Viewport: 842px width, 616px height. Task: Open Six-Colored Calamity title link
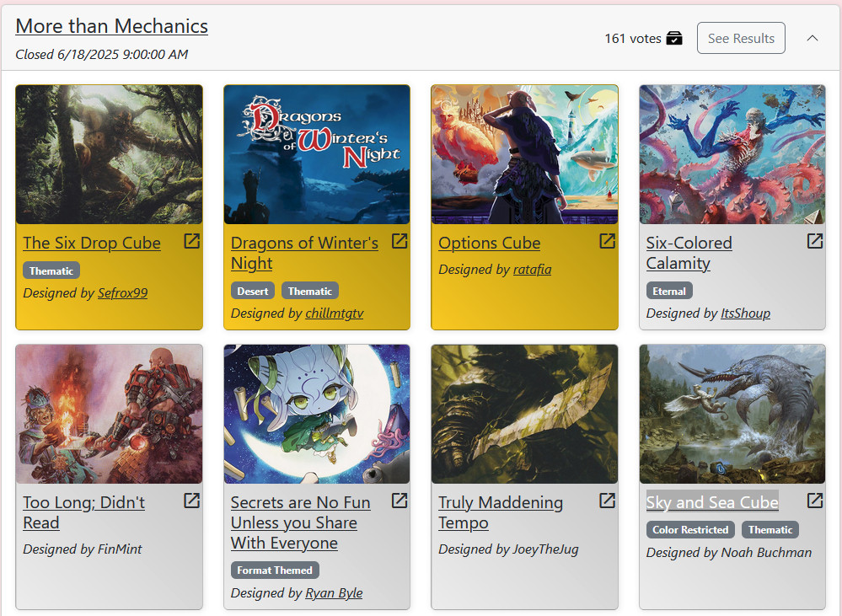pos(689,253)
